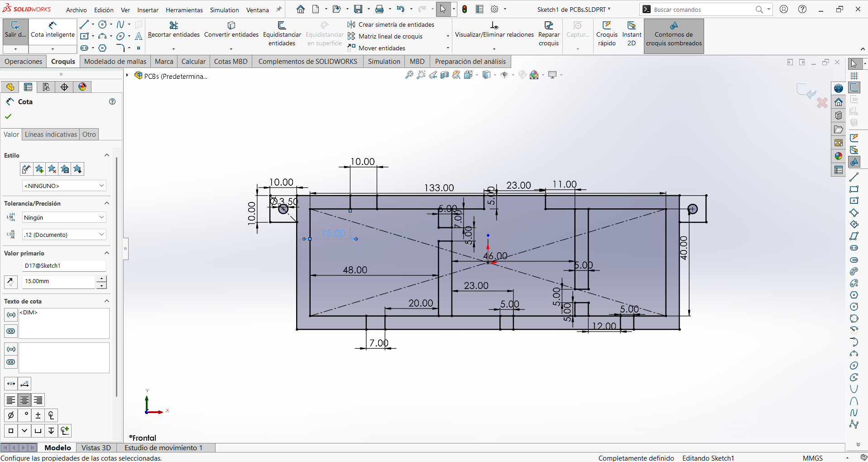Click Crear simetría de entidades
The height and width of the screenshot is (462, 868).
[x=391, y=24]
